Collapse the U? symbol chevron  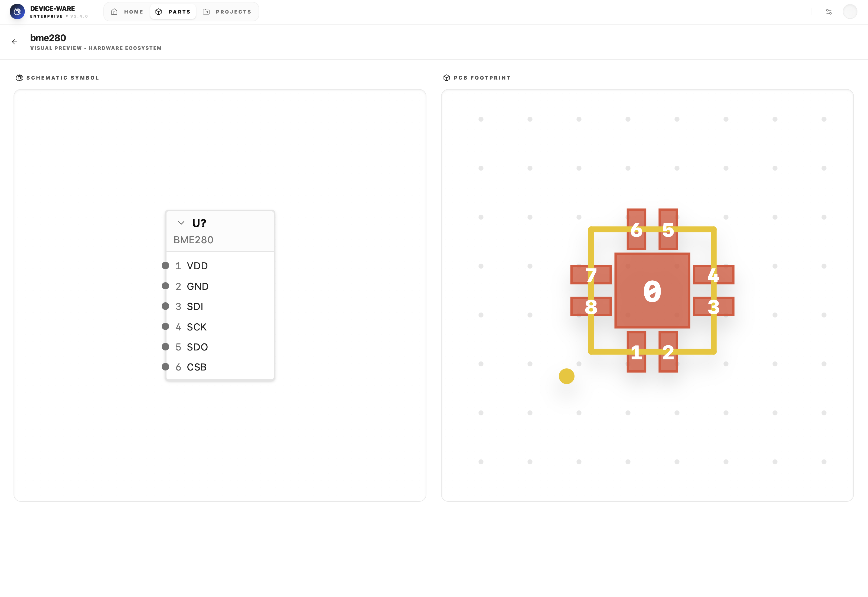[x=181, y=223]
